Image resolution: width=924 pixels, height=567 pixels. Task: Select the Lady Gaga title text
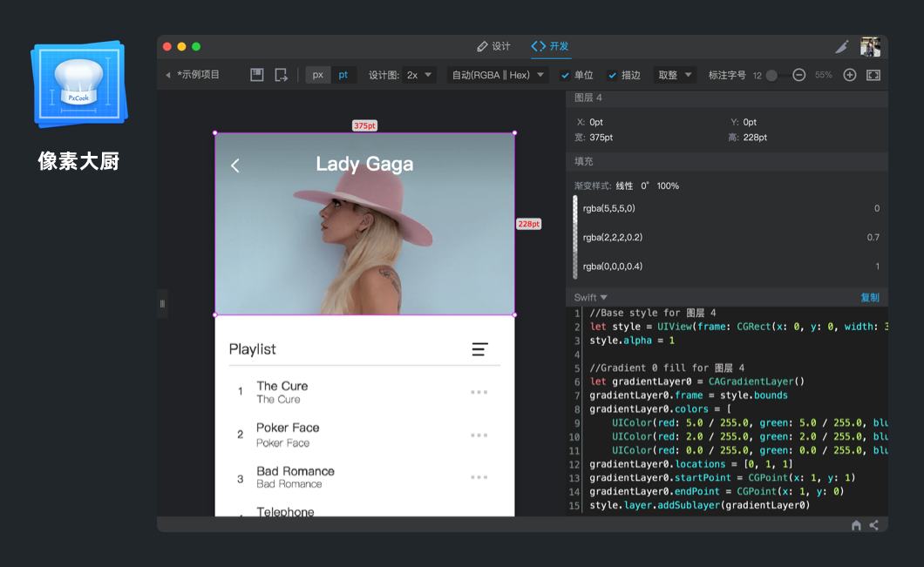point(364,165)
